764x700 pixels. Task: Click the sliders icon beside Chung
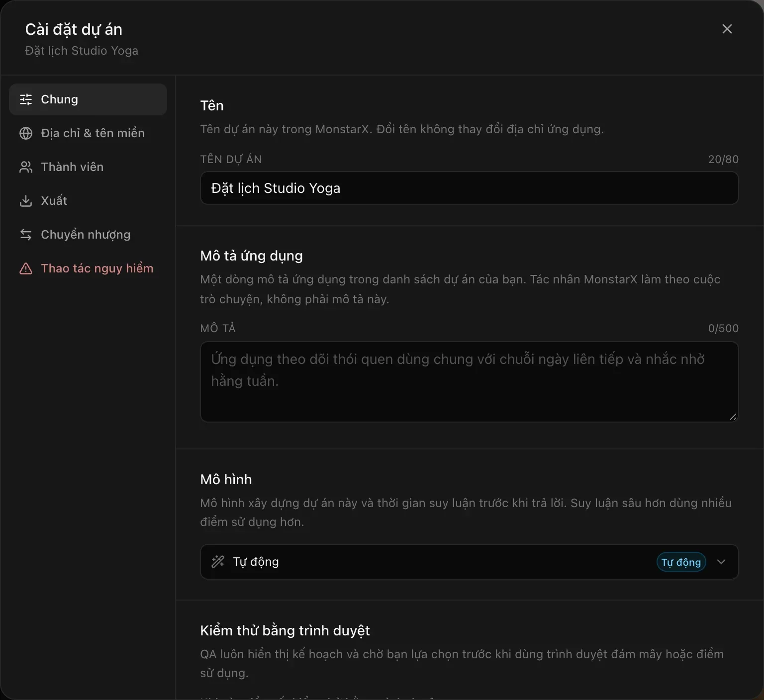point(26,99)
